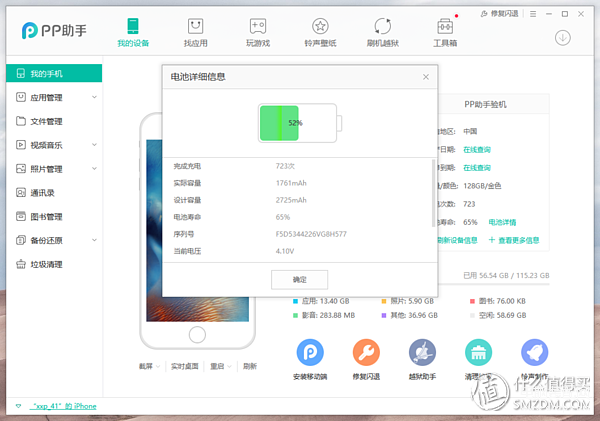Click the 越狱助手 icon
Screen dimensions: 600x421
tap(422, 352)
